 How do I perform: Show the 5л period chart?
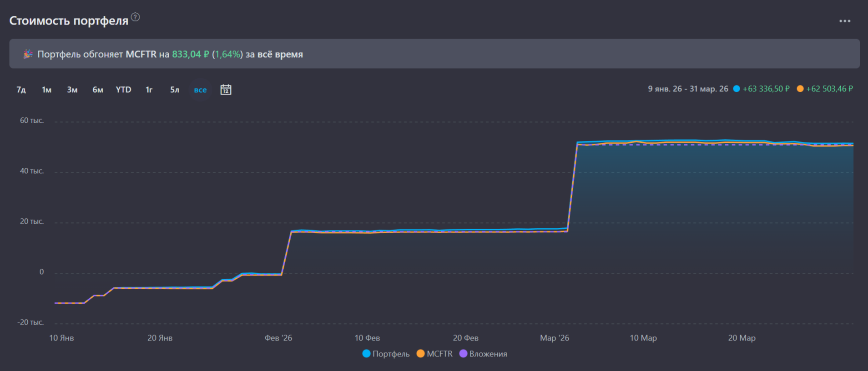pos(175,90)
